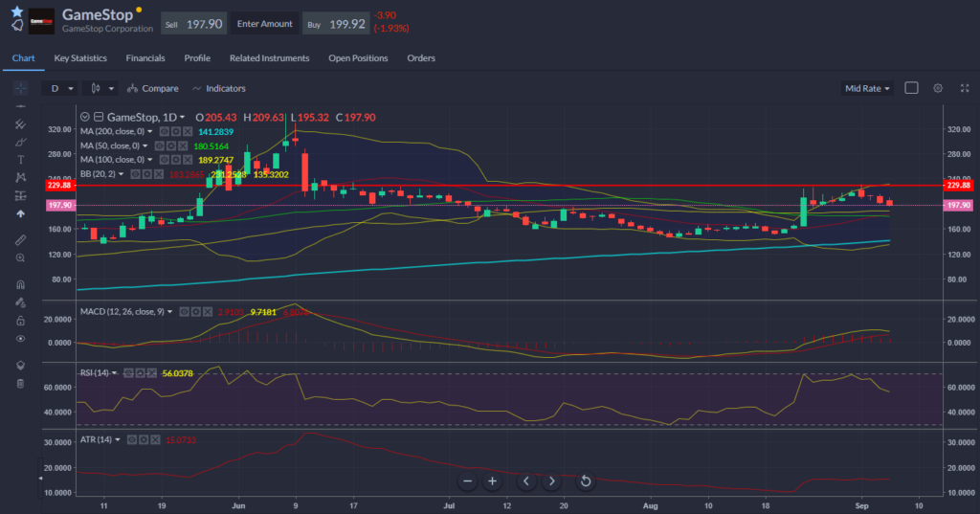Click the Sell 197.90 button
The width and height of the screenshot is (980, 514).
[194, 24]
